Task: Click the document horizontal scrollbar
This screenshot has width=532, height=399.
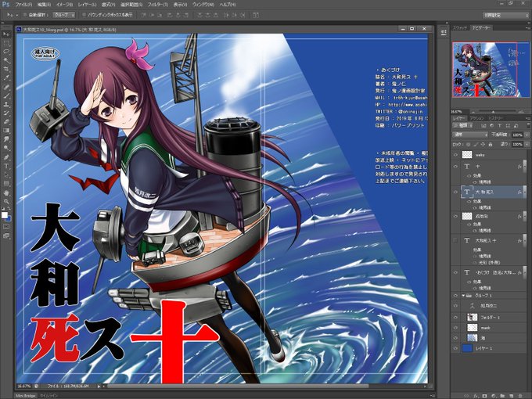Action: pyautogui.click(x=238, y=386)
